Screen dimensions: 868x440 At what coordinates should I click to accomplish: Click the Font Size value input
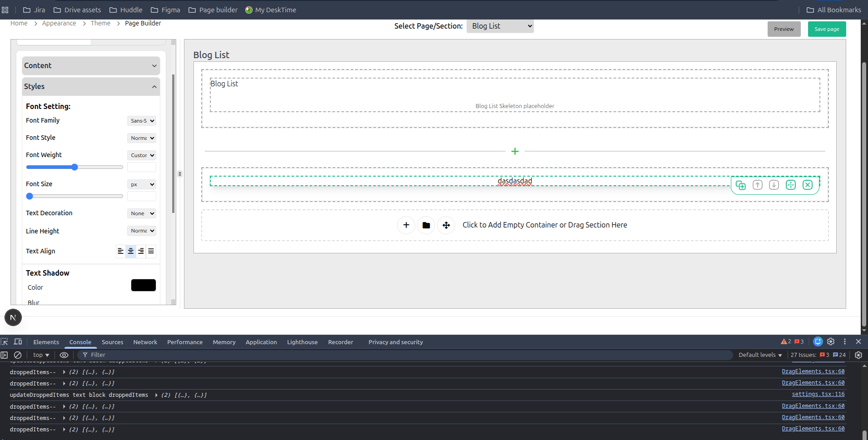pos(142,197)
